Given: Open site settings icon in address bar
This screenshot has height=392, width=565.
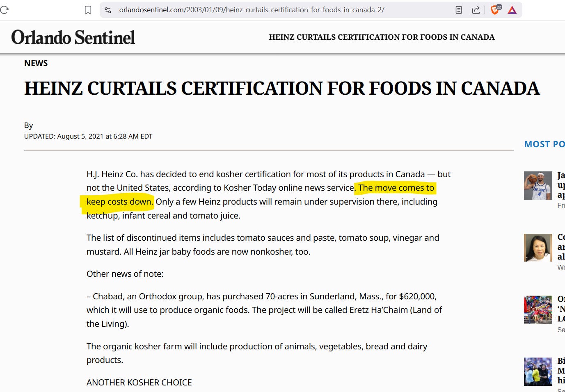Looking at the screenshot, I should [108, 10].
